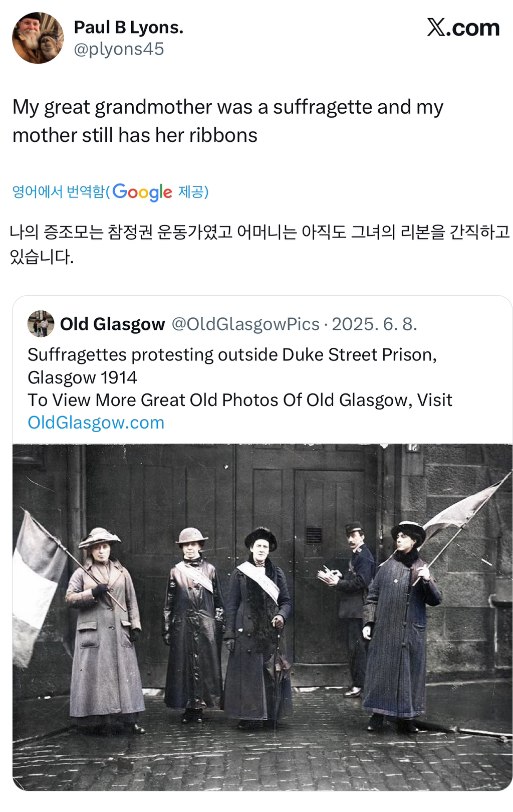Open the Old Glasgow account name
The height and width of the screenshot is (812, 513).
(113, 324)
